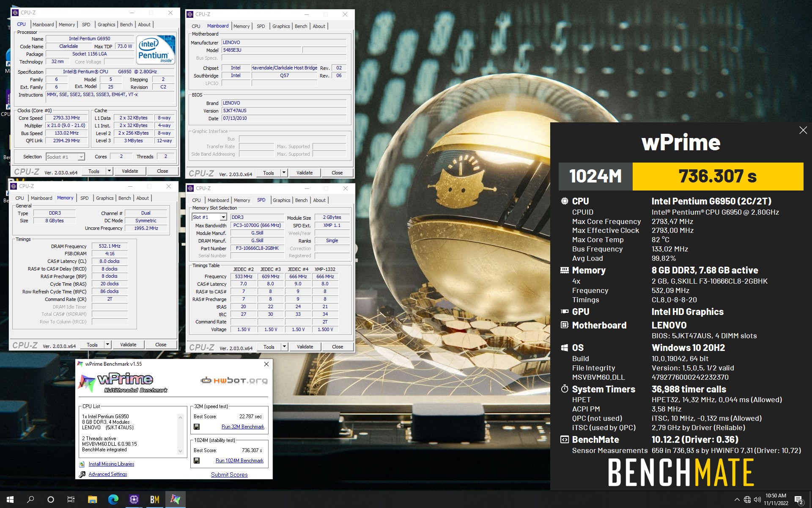Click the Cortana circle on taskbar
The width and height of the screenshot is (812, 508).
pos(51,500)
